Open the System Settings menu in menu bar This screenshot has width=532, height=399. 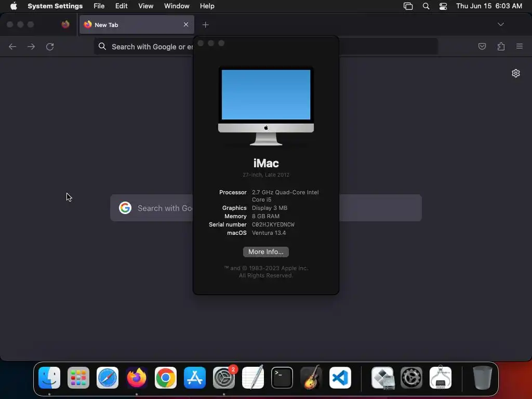tap(55, 6)
